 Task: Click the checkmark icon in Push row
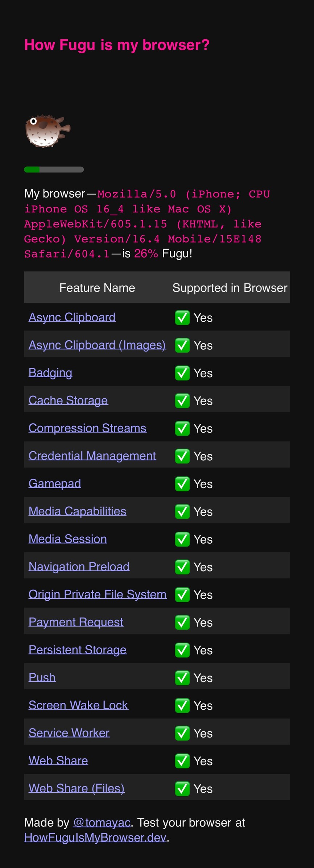pos(182,678)
